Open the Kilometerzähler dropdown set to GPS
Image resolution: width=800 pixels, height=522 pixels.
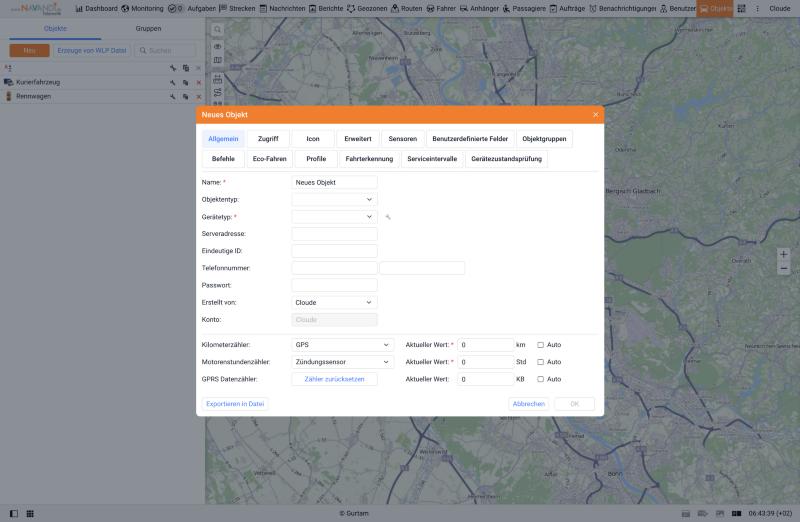(x=342, y=345)
